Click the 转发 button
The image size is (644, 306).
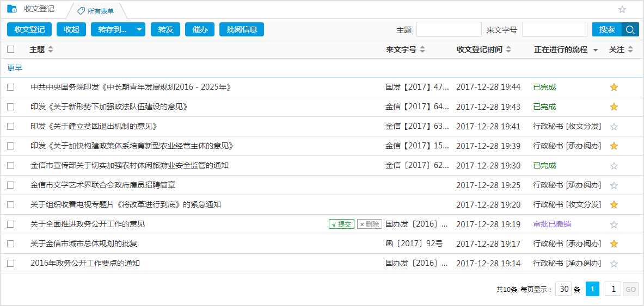click(x=165, y=29)
